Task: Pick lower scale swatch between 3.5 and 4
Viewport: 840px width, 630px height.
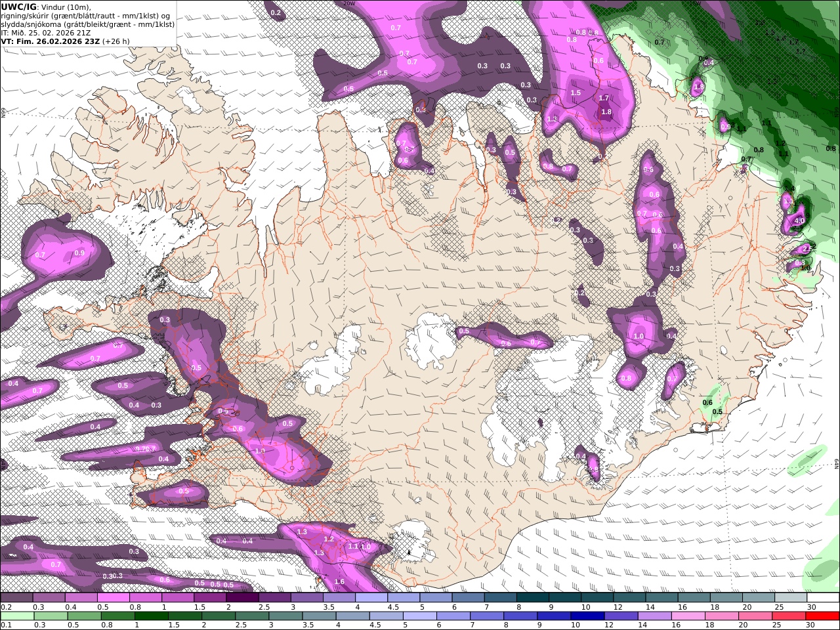Action: click(320, 616)
